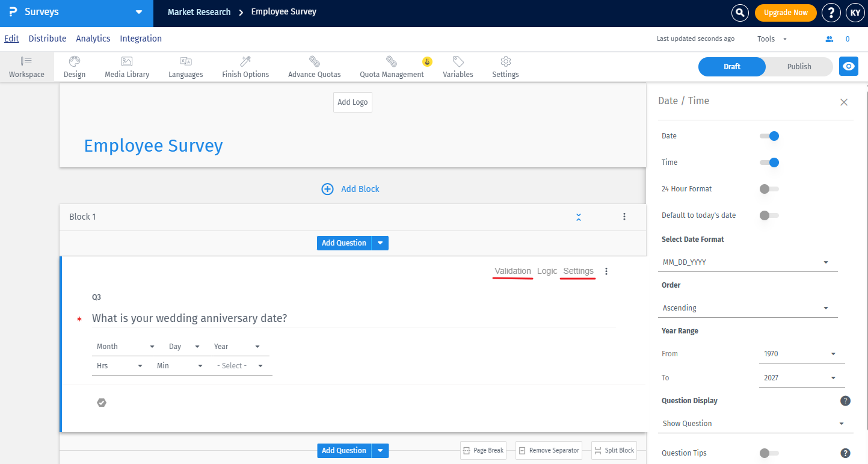Click the plus icon for Add Block
The width and height of the screenshot is (868, 464).
tap(327, 189)
